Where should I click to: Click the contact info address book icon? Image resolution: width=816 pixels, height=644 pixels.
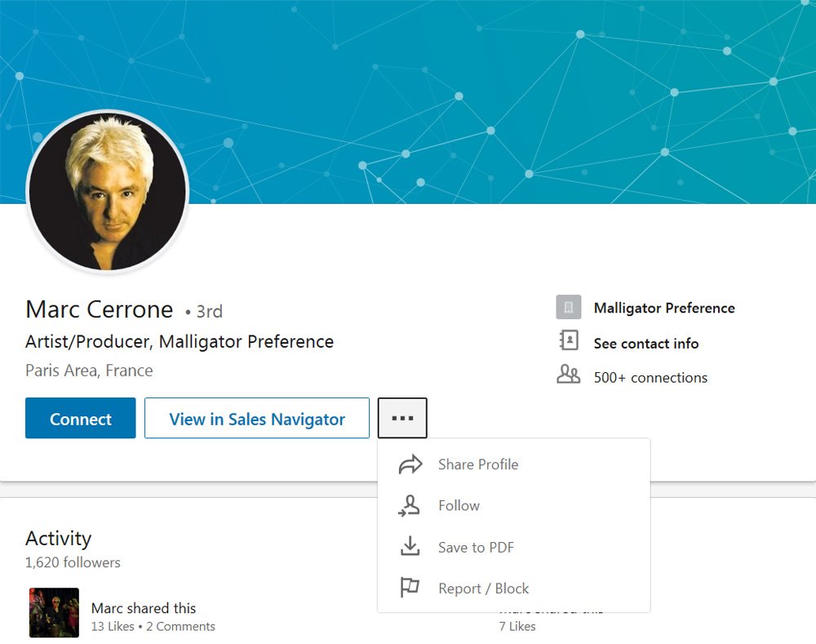569,340
